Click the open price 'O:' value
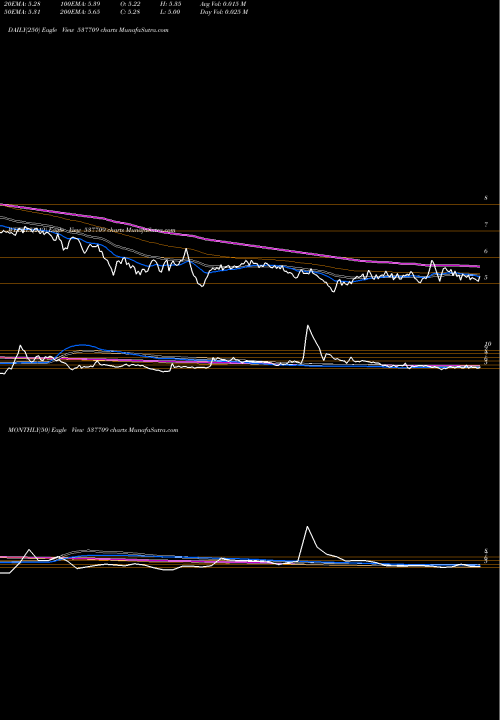Image resolution: width=500 pixels, height=720 pixels. (130, 4)
